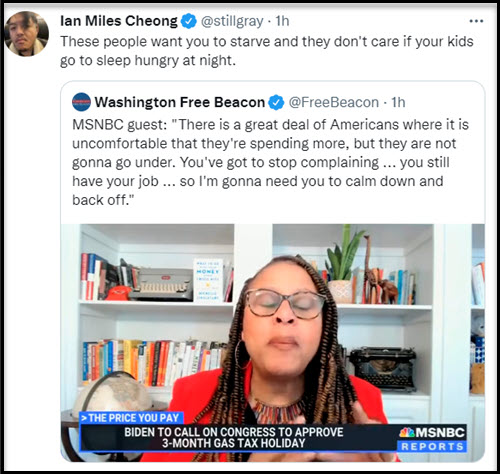Open the quoted MSNBC guest tweet text
This screenshot has width=500, height=474.
pyautogui.click(x=270, y=162)
